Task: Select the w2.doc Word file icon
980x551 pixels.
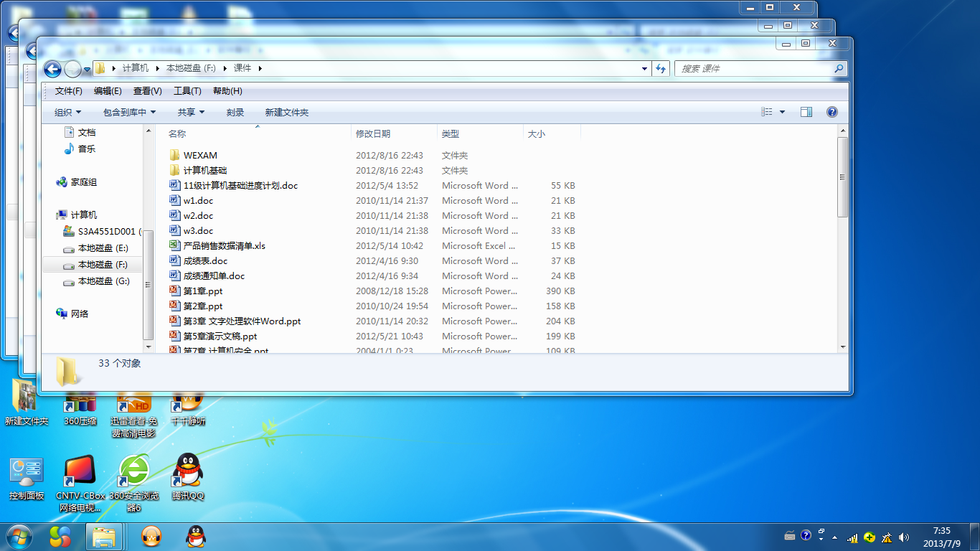Action: pyautogui.click(x=174, y=215)
